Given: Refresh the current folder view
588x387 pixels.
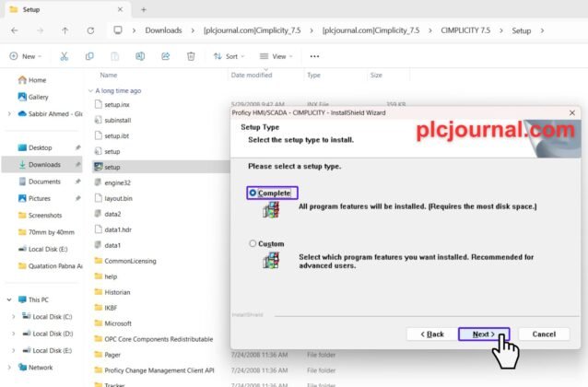Looking at the screenshot, I should coord(89,30).
